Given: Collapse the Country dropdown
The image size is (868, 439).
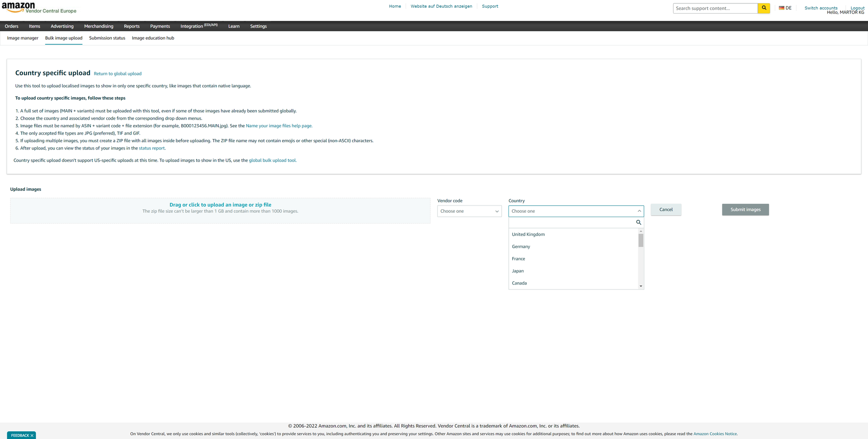Looking at the screenshot, I should click(x=639, y=211).
